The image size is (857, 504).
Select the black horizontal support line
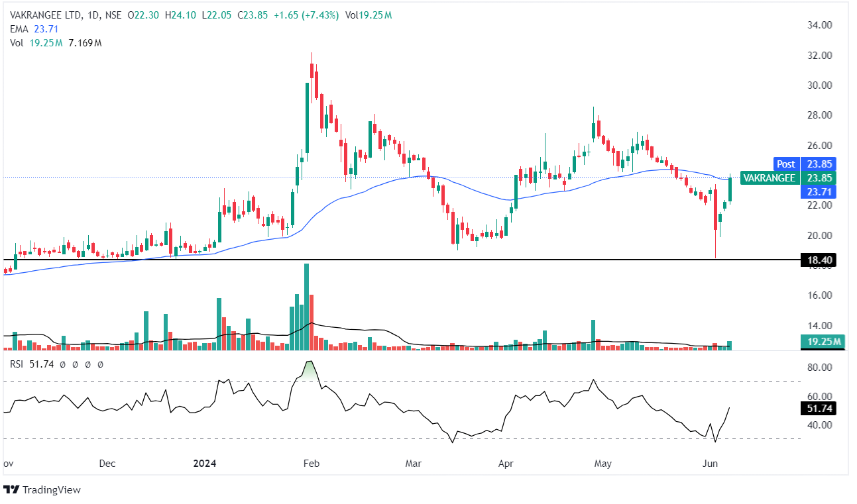(x=398, y=260)
